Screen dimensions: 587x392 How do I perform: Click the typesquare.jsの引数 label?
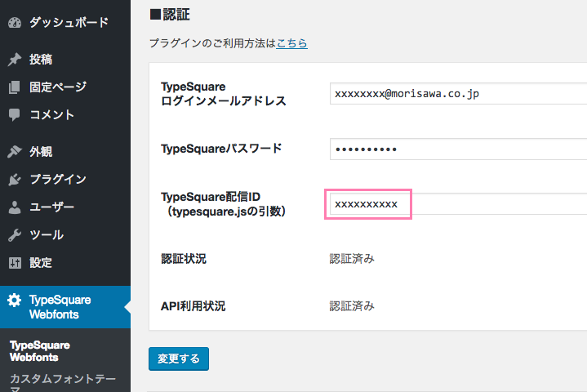[225, 212]
